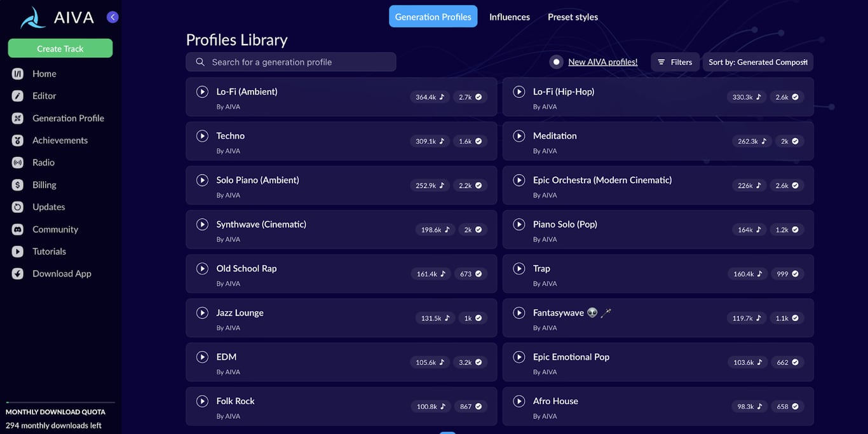Click the generation profile search field
This screenshot has width=868, height=434.
click(x=290, y=62)
